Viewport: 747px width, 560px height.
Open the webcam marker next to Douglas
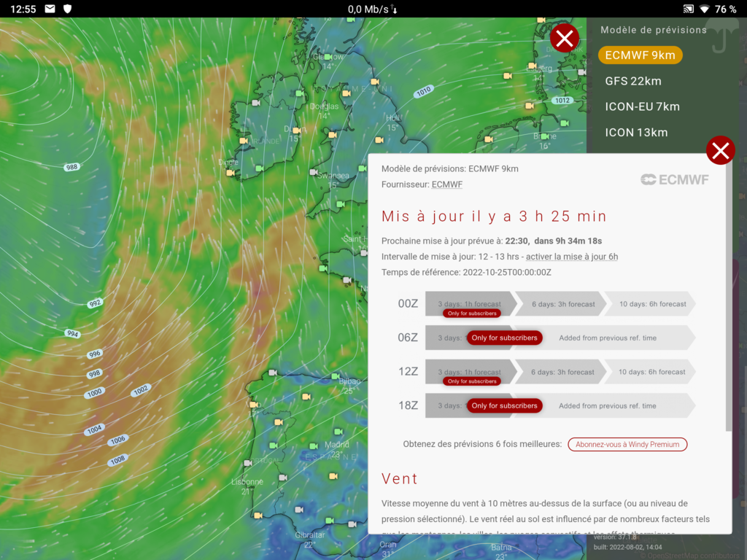pos(347,93)
